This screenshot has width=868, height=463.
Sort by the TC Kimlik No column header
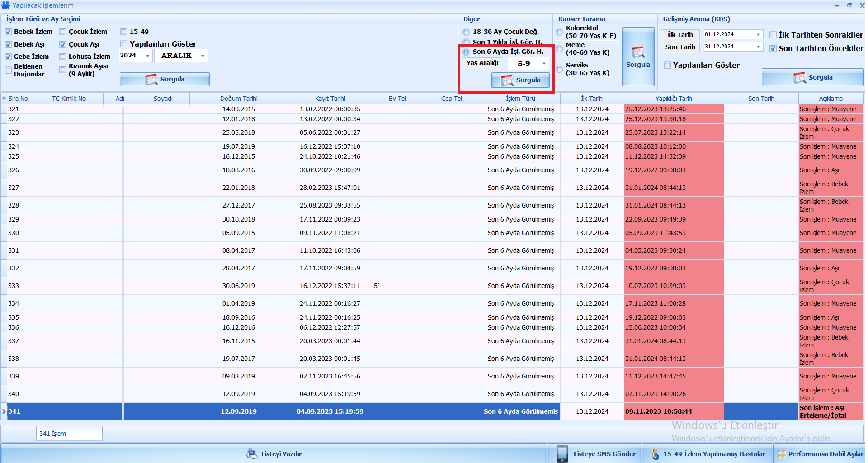point(69,99)
